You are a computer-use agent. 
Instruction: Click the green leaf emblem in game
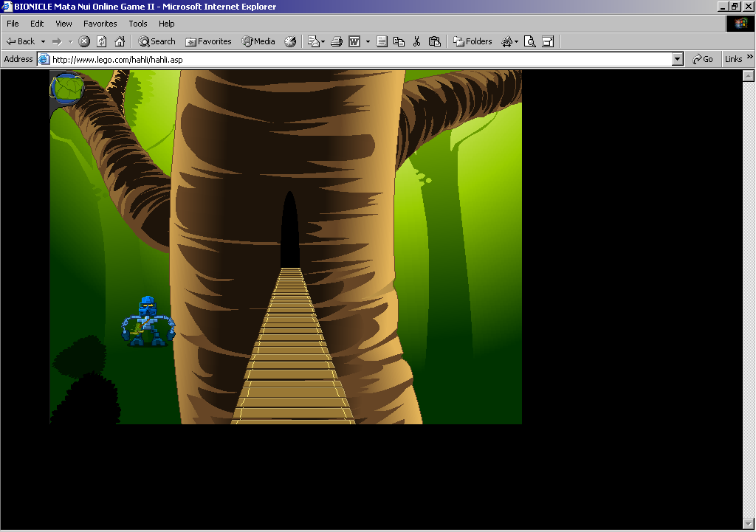coord(67,89)
